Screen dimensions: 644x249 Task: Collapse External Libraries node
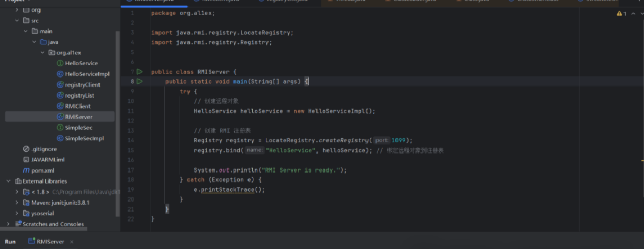point(9,181)
